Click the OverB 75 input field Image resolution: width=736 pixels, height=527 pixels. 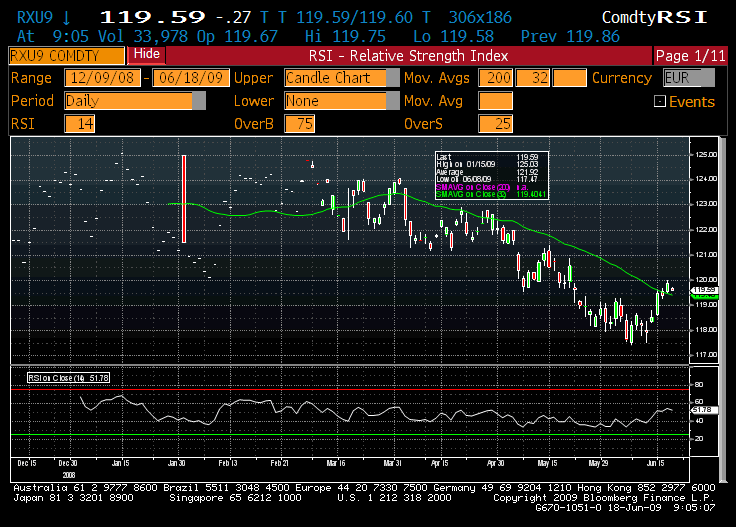299,124
